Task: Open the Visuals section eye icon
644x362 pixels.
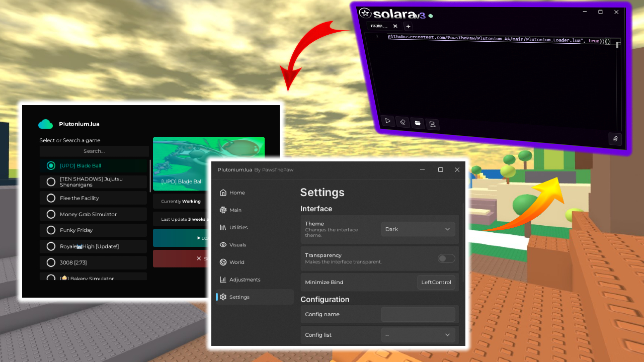Action: [223, 245]
